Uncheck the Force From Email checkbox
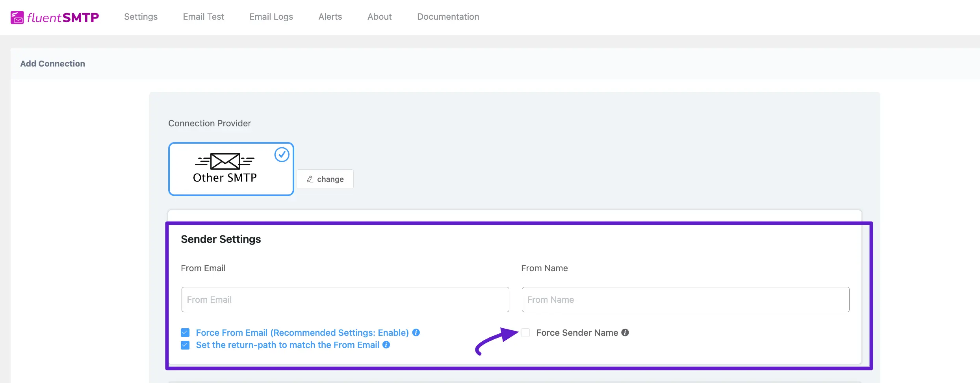 pos(185,333)
